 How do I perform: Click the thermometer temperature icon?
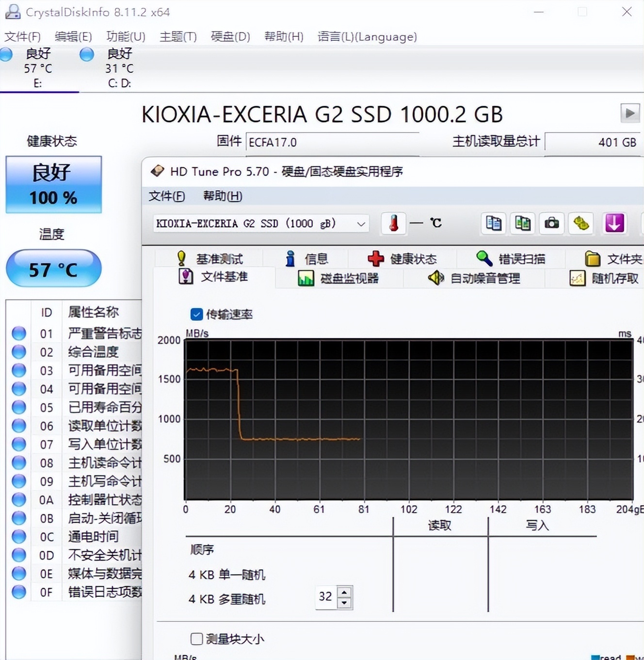pyautogui.click(x=393, y=223)
